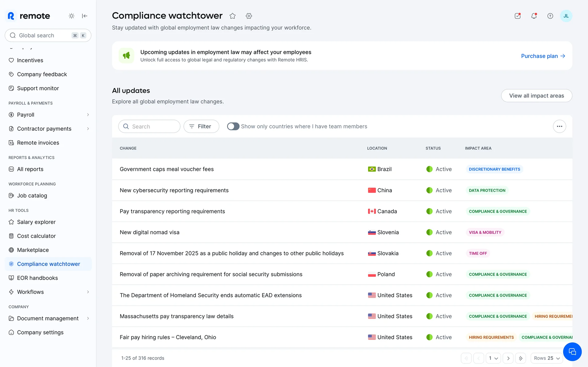Screen dimensions: 588x367
Task: Click View all impact areas
Action: pyautogui.click(x=537, y=95)
